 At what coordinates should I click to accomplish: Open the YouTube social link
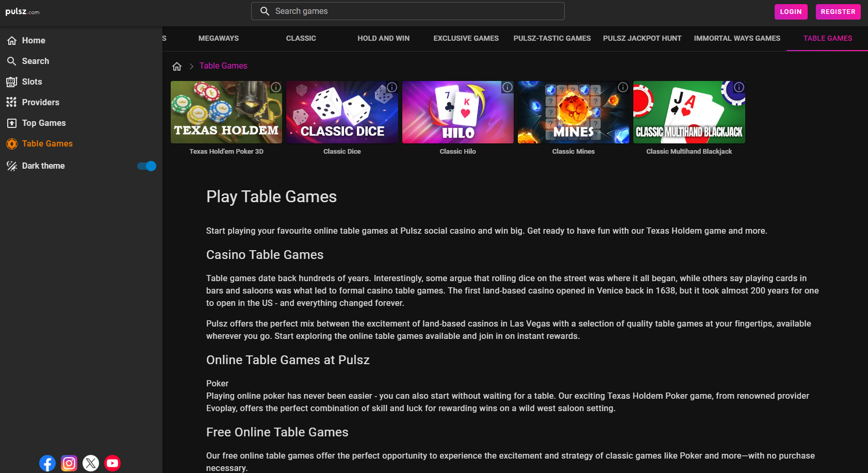tap(112, 463)
